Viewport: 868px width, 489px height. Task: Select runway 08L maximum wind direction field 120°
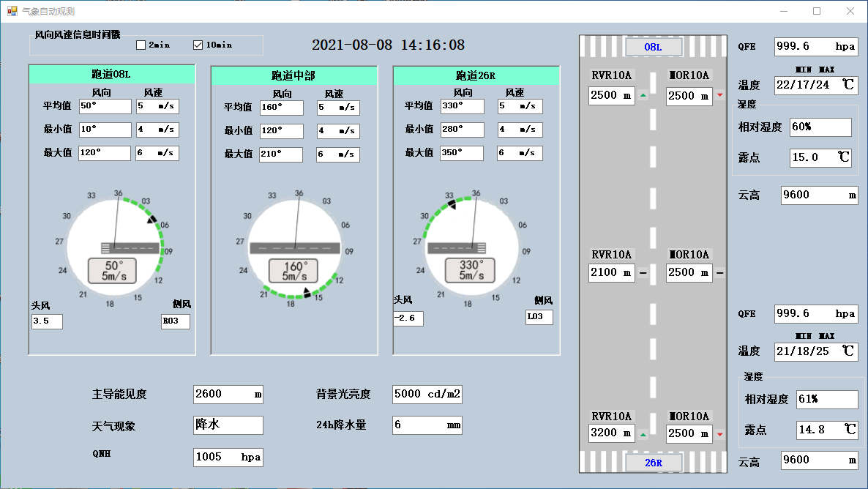tap(105, 153)
